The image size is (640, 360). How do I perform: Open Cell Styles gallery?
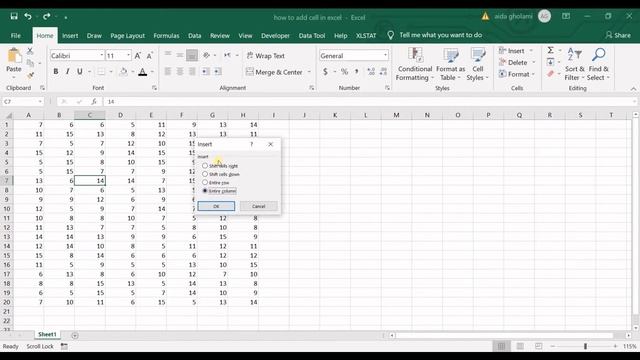[478, 64]
